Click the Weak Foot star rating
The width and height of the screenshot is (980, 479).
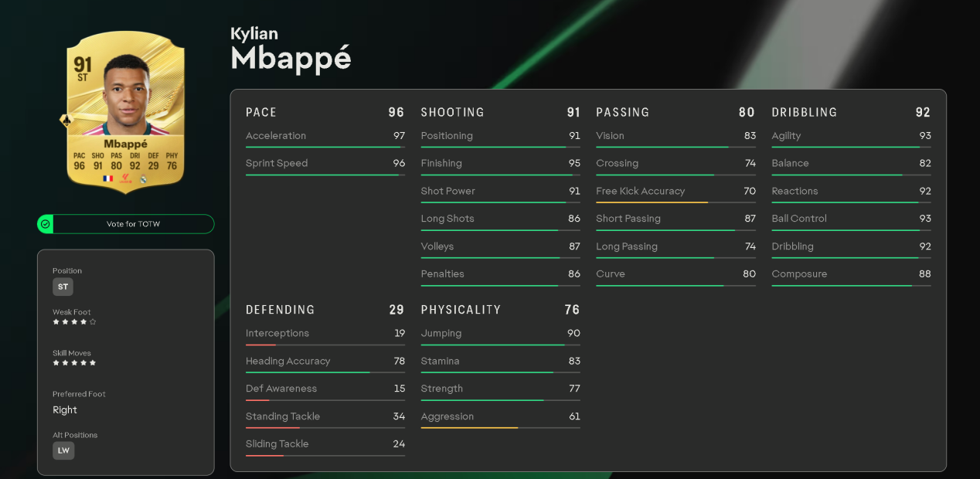point(74,321)
